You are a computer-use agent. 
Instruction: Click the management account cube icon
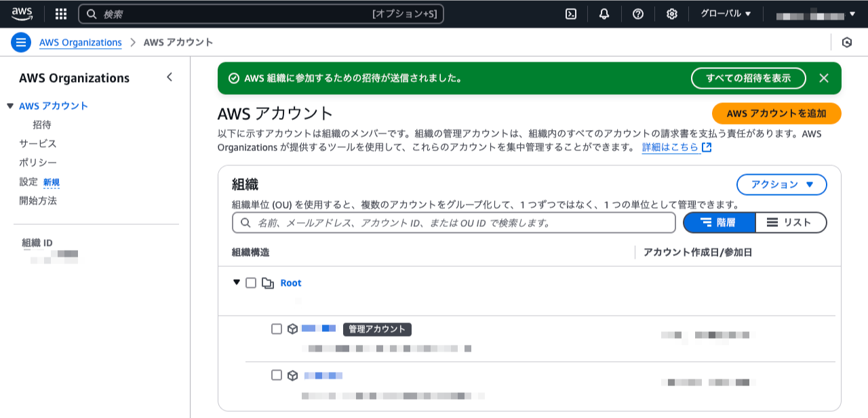click(292, 329)
